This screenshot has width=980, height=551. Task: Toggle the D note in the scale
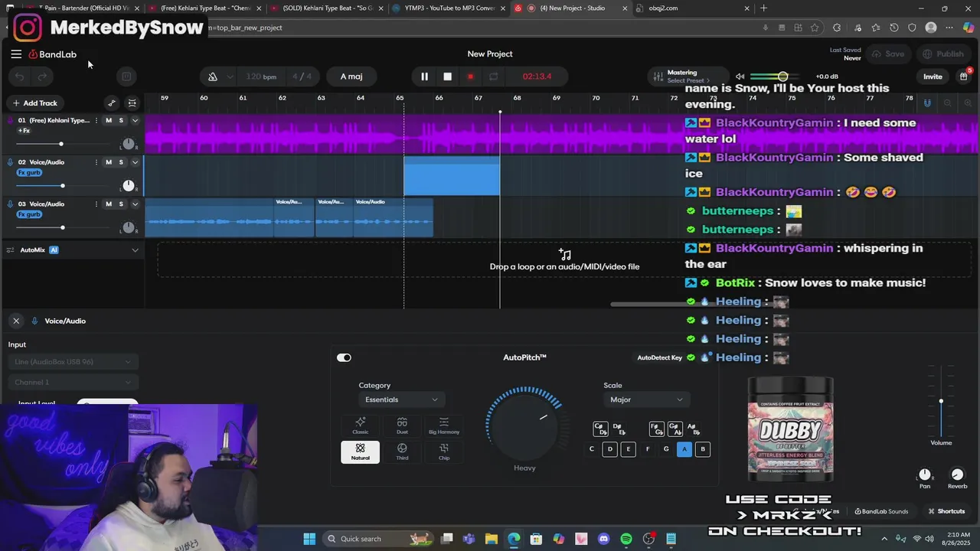(x=610, y=449)
